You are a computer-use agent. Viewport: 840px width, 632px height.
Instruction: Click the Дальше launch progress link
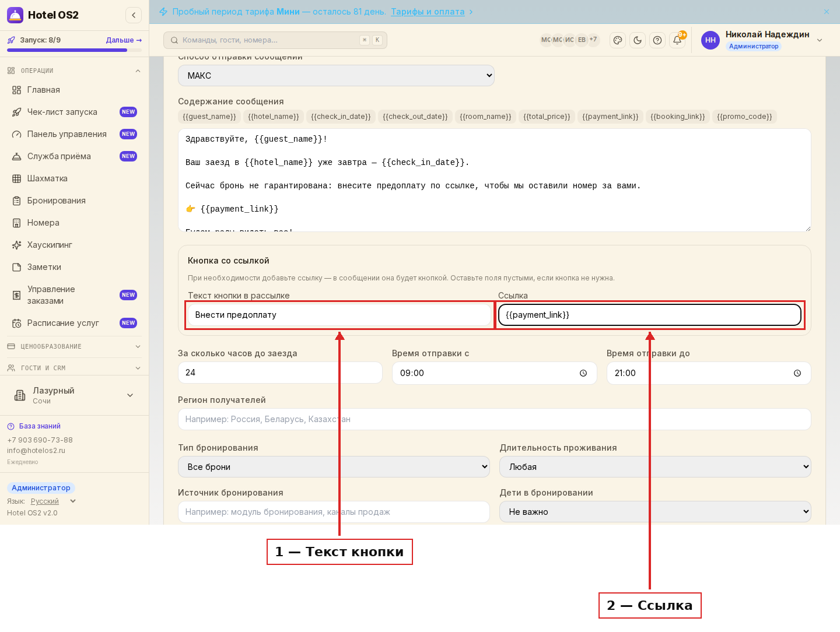[124, 40]
